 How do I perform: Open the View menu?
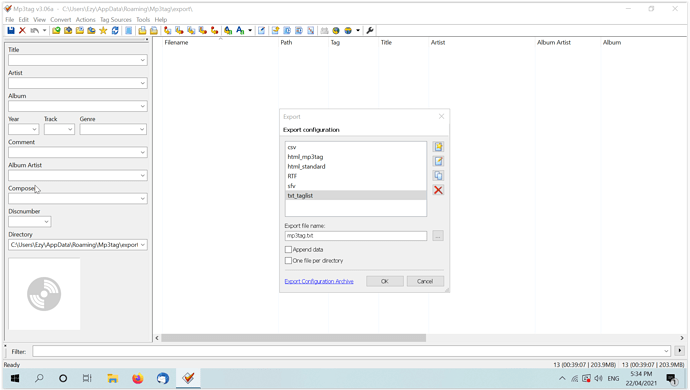[x=39, y=20]
